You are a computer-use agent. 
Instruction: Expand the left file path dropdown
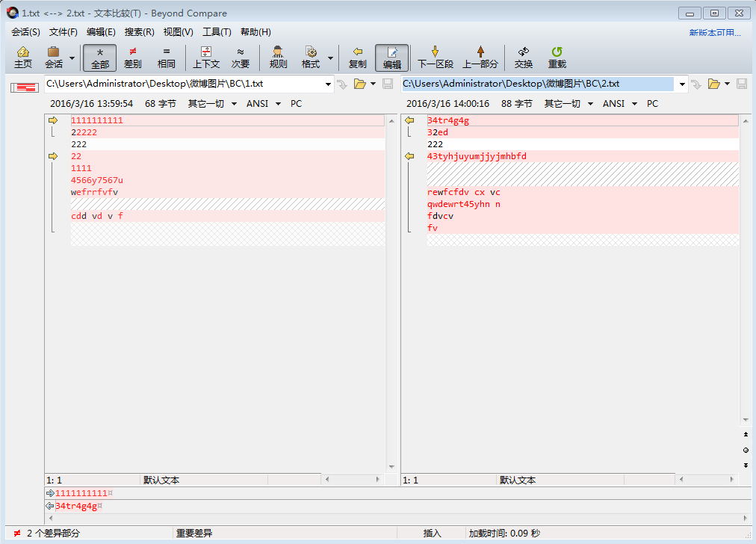point(328,84)
